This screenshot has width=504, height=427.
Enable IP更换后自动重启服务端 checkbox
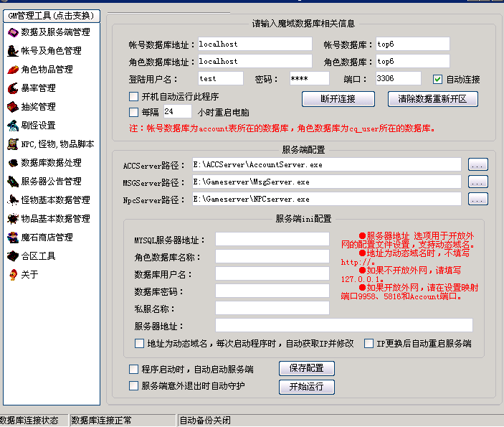coord(369,343)
